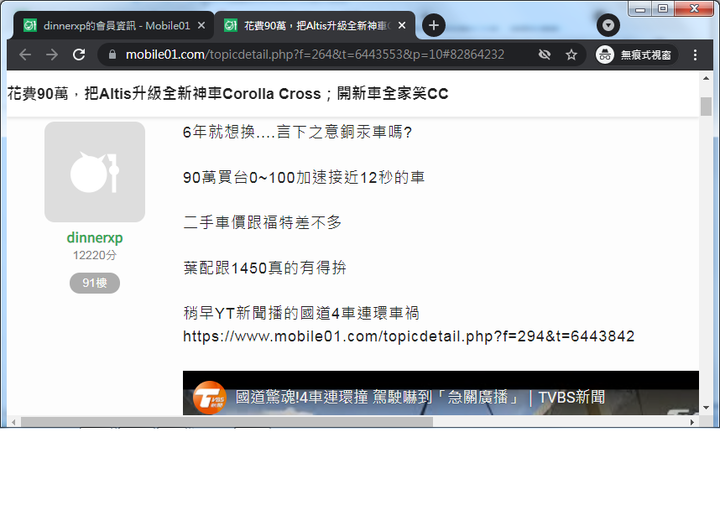
Task: Open the dinnerxp avatar image
Action: [95, 172]
